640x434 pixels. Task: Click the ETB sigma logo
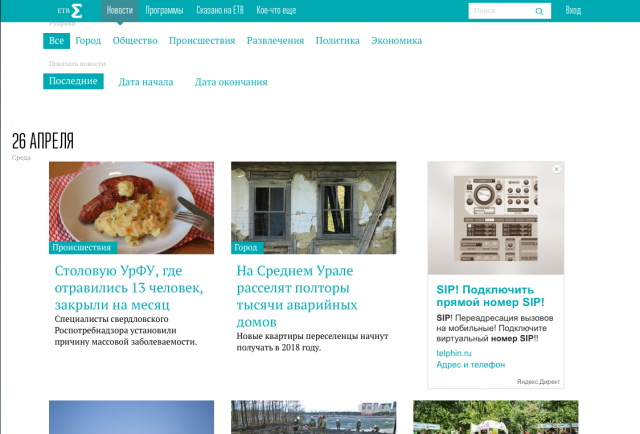click(70, 11)
